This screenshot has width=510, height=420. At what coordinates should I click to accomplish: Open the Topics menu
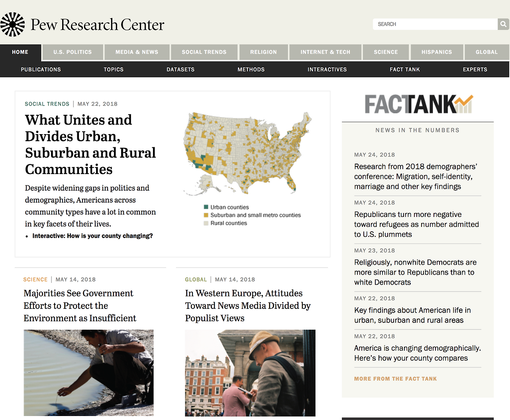[114, 69]
